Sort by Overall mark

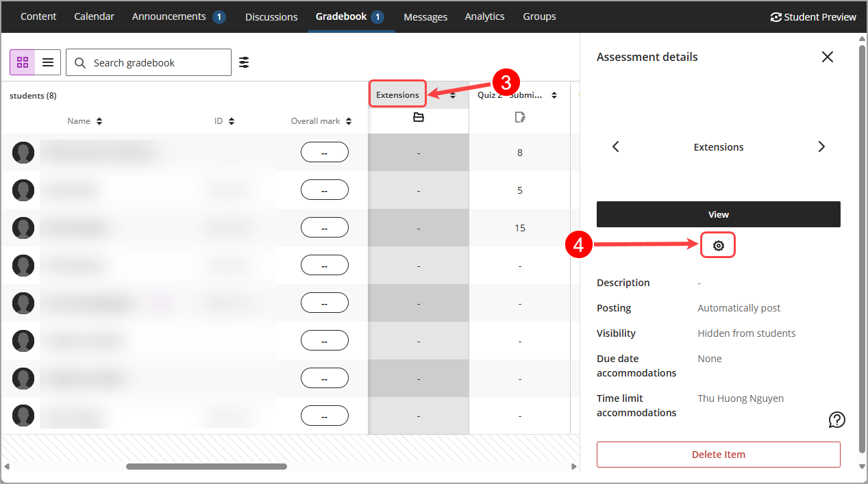(x=349, y=121)
